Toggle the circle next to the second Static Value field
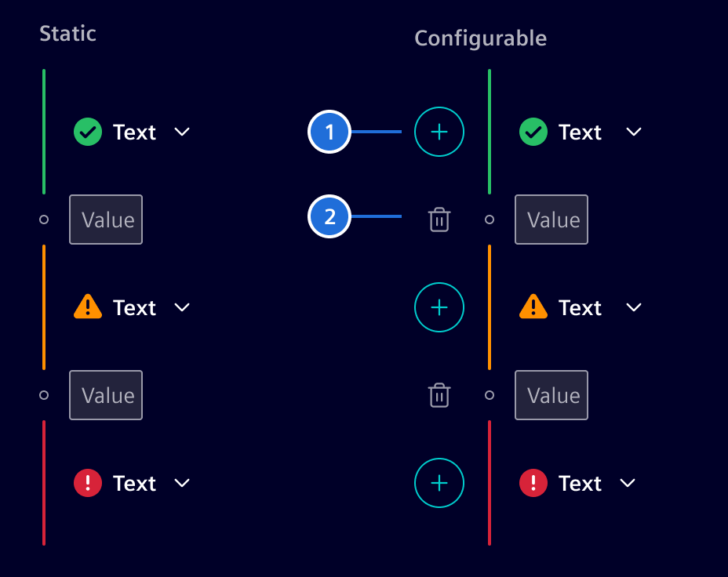728x577 pixels. (43, 395)
